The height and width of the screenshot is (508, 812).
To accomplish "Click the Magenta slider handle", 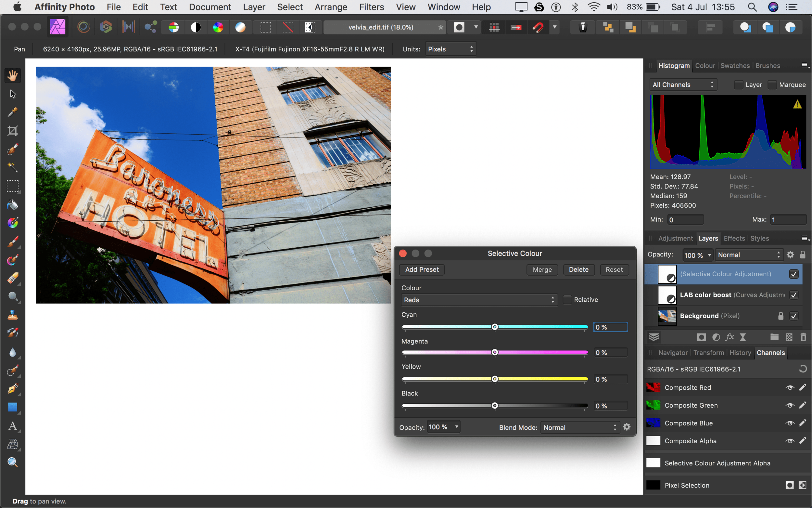I will click(x=494, y=352).
